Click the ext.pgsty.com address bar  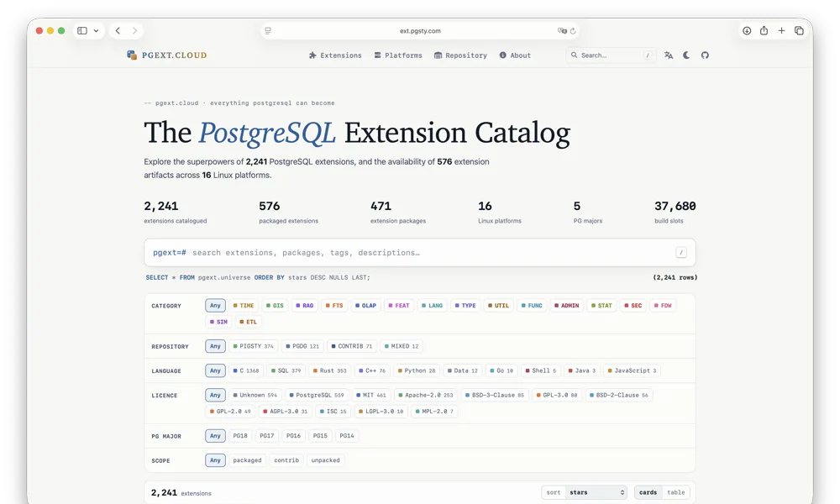pyautogui.click(x=420, y=30)
